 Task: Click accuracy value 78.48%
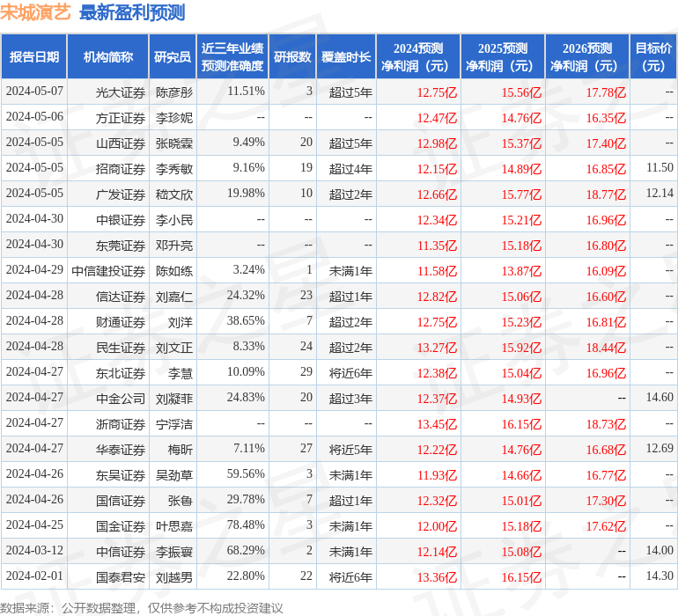[246, 524]
